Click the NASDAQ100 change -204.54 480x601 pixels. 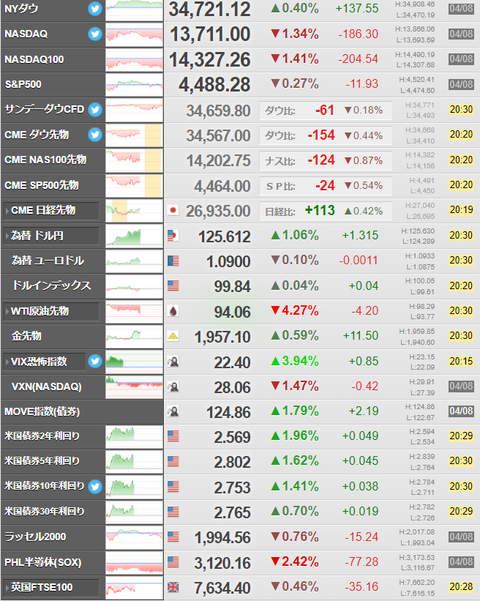[x=358, y=59]
